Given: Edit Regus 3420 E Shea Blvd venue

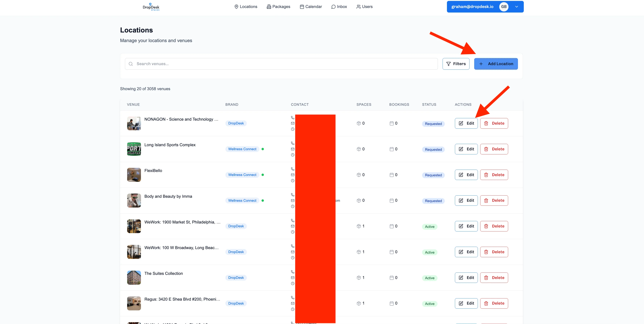Looking at the screenshot, I should tap(466, 304).
